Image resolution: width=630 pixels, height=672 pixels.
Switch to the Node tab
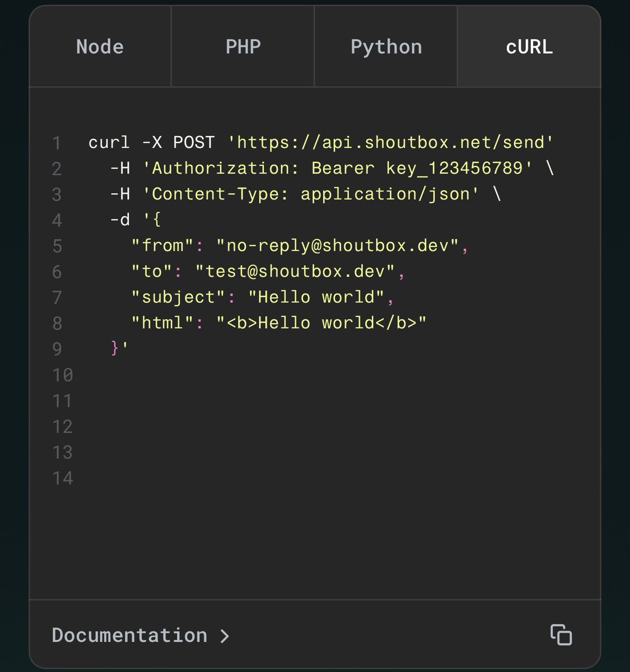point(100,46)
